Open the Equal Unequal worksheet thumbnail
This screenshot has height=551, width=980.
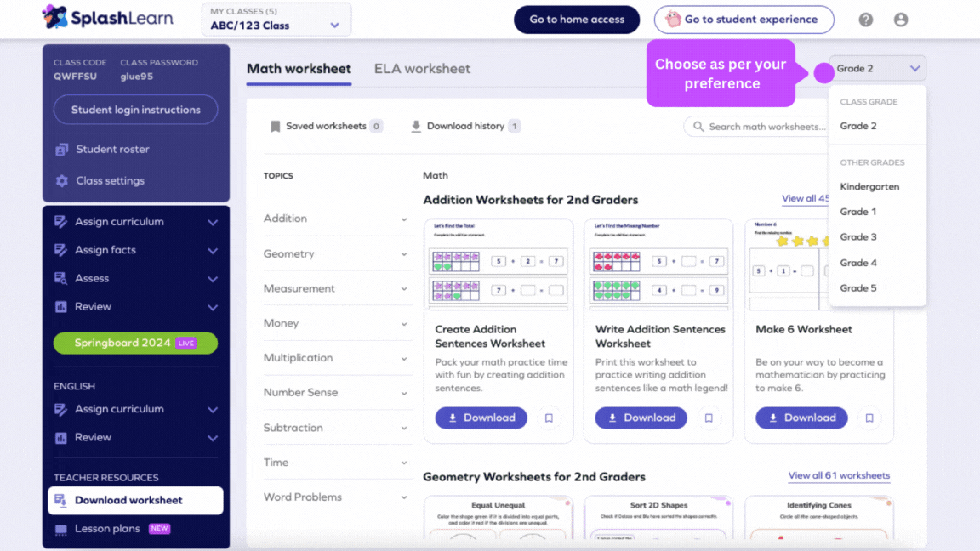coord(499,518)
